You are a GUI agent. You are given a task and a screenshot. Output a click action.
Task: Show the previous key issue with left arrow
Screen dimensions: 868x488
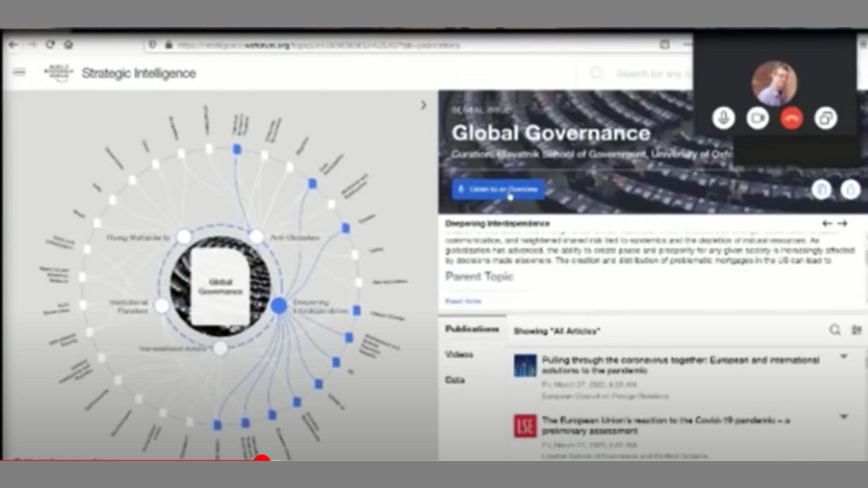827,223
